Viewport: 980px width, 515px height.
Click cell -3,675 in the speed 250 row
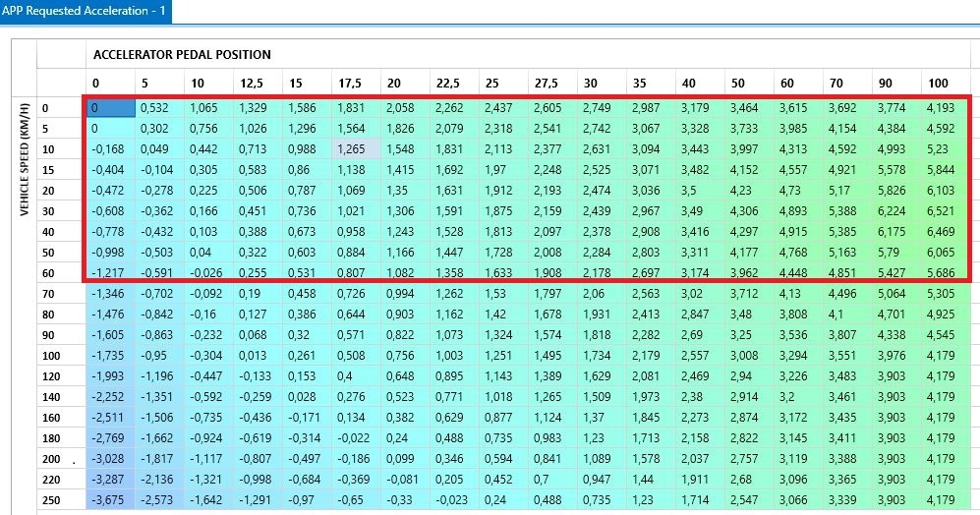coord(111,500)
